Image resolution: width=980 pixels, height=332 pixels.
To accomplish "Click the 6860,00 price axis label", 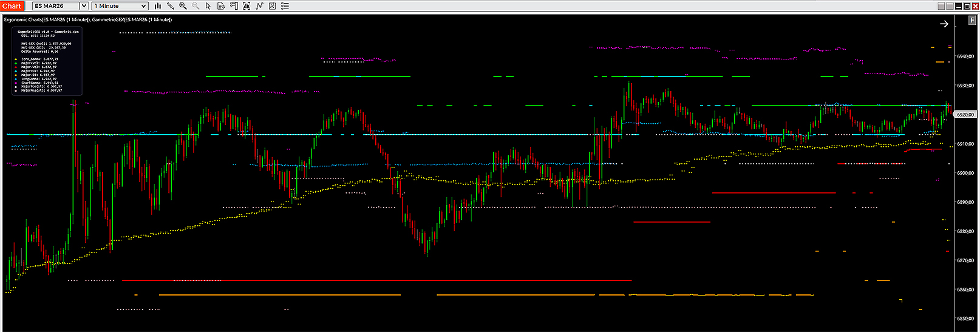I will click(x=965, y=290).
